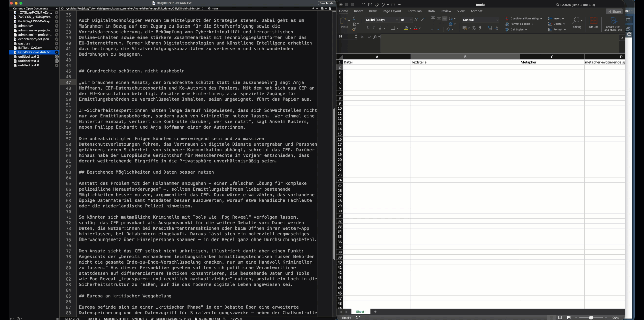The image size is (644, 320).
Task: Open the fx insert function button
Action: [375, 37]
